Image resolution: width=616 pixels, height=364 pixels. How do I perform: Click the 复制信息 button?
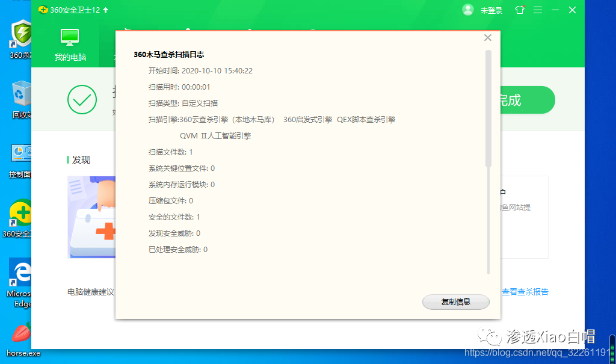[456, 302]
